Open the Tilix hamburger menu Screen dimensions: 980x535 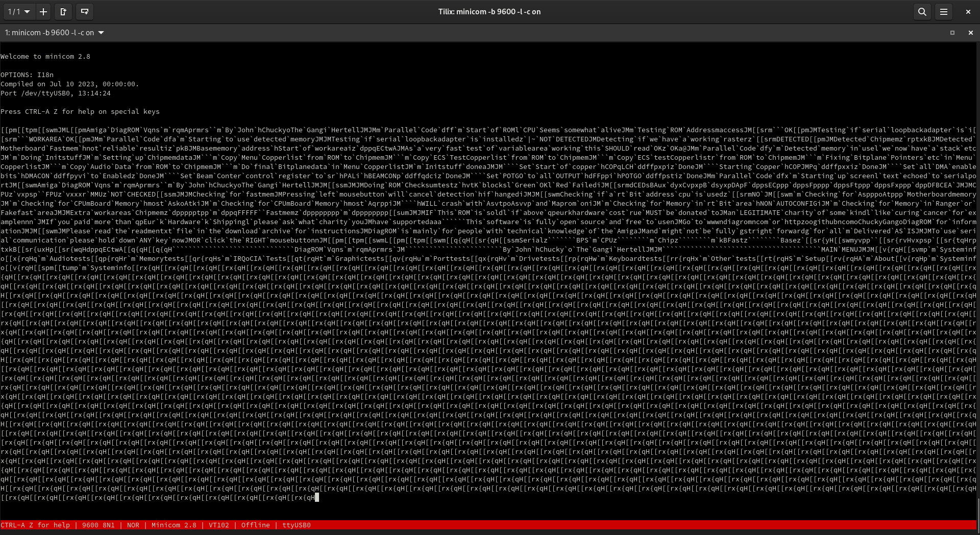pyautogui.click(x=944, y=11)
